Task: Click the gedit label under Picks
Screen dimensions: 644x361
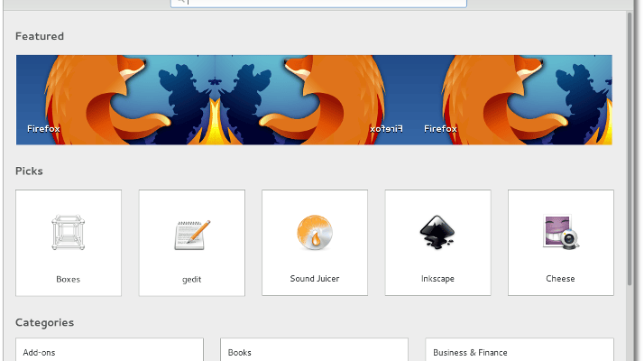Action: [192, 280]
